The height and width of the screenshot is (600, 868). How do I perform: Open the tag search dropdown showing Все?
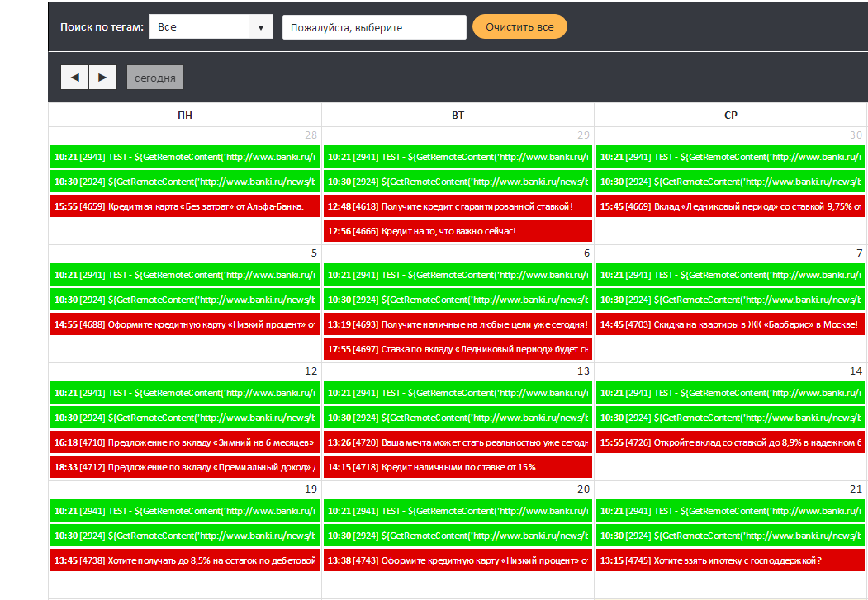point(201,27)
